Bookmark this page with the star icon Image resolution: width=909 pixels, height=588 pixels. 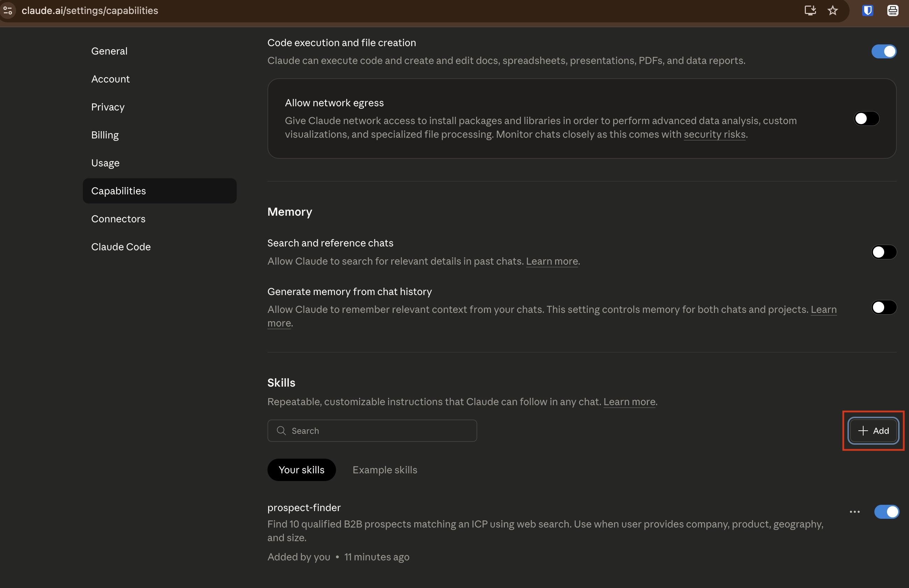click(x=833, y=10)
